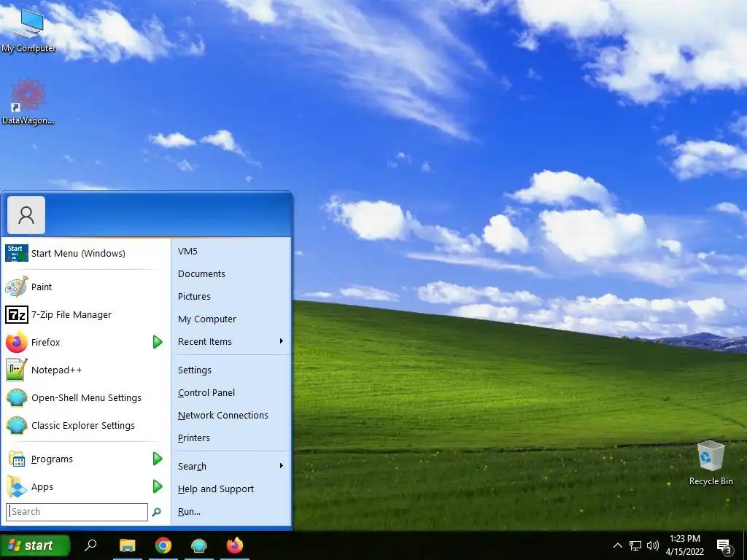Open Firefox from the taskbar

(x=234, y=545)
